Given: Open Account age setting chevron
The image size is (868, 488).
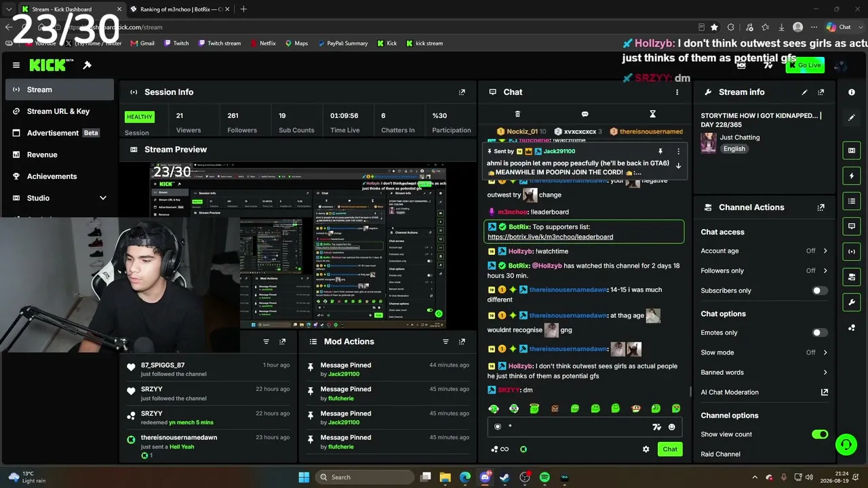Looking at the screenshot, I should (x=825, y=251).
